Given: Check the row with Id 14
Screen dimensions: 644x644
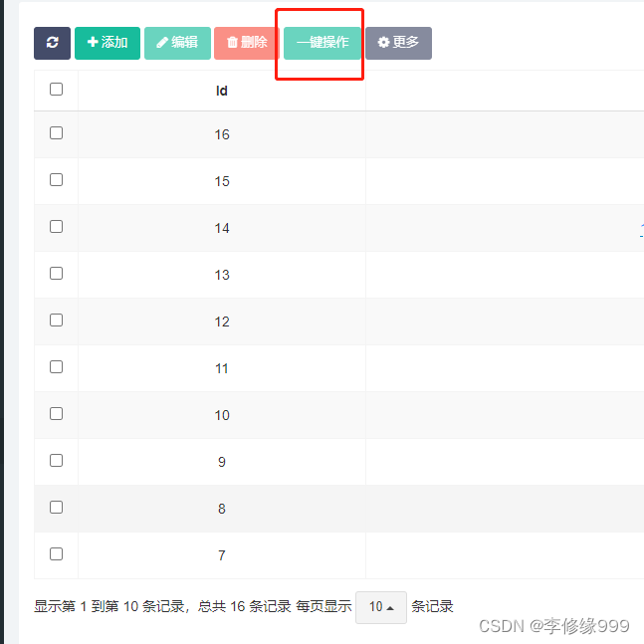Looking at the screenshot, I should coord(57,227).
